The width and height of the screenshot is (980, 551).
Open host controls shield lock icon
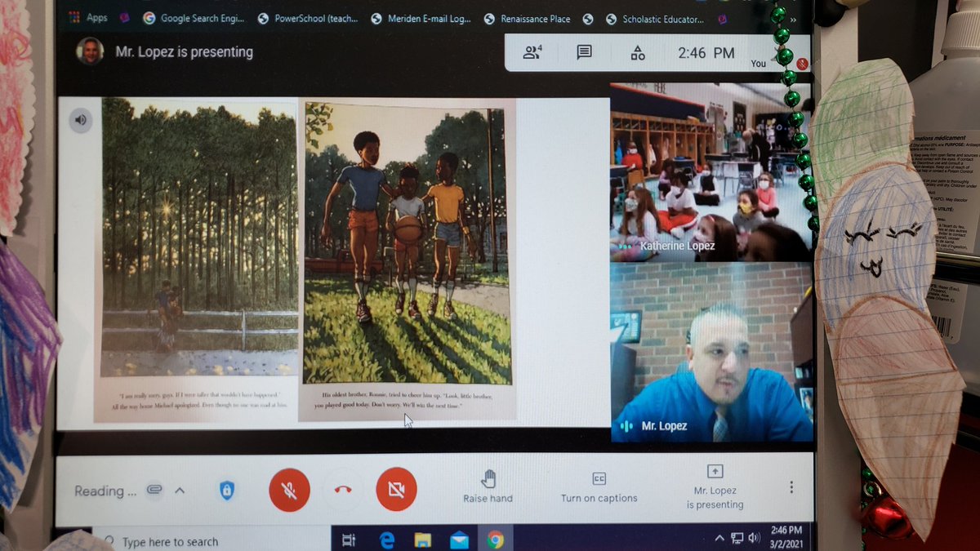[x=227, y=490]
